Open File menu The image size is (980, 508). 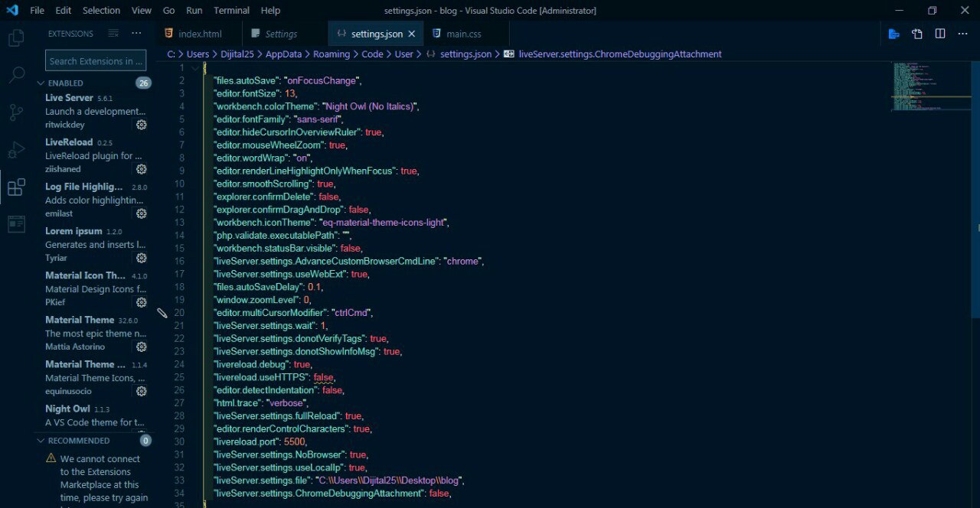[37, 11]
